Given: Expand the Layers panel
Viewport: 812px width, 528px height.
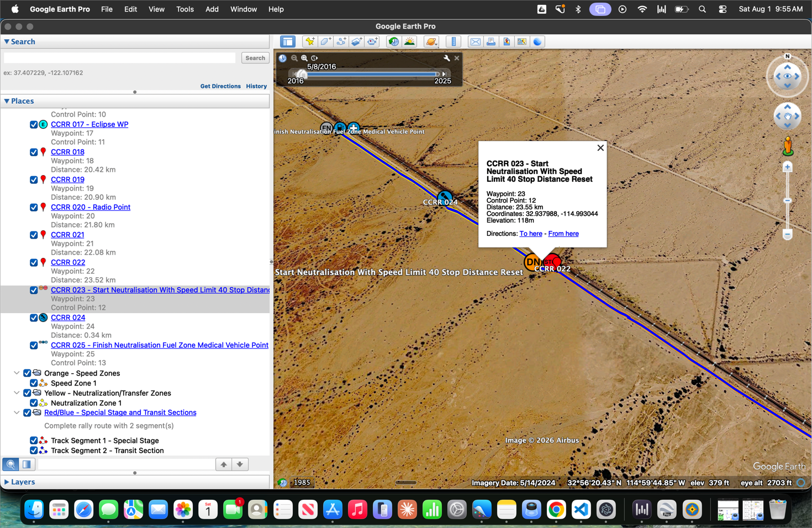Looking at the screenshot, I should point(7,482).
